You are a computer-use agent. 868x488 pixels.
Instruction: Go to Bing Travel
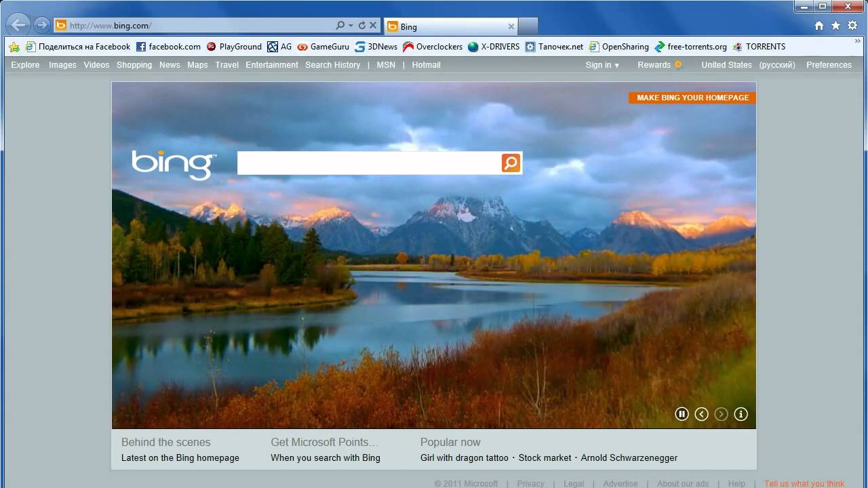click(x=226, y=65)
